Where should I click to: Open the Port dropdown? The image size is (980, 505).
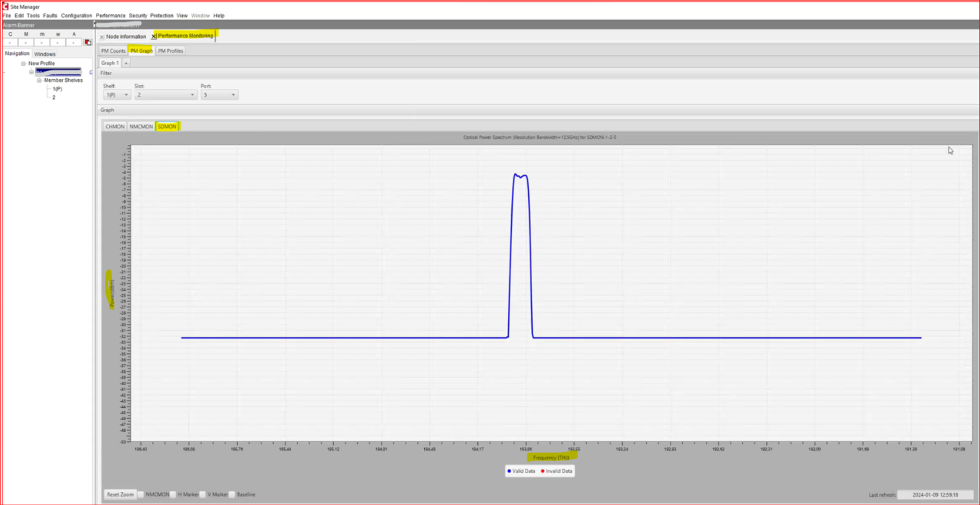tap(220, 95)
